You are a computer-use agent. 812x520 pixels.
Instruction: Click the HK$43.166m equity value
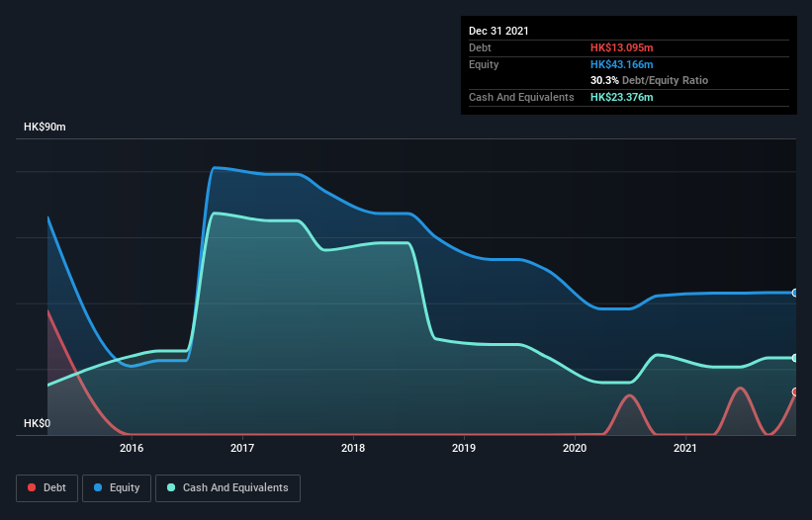[621, 64]
